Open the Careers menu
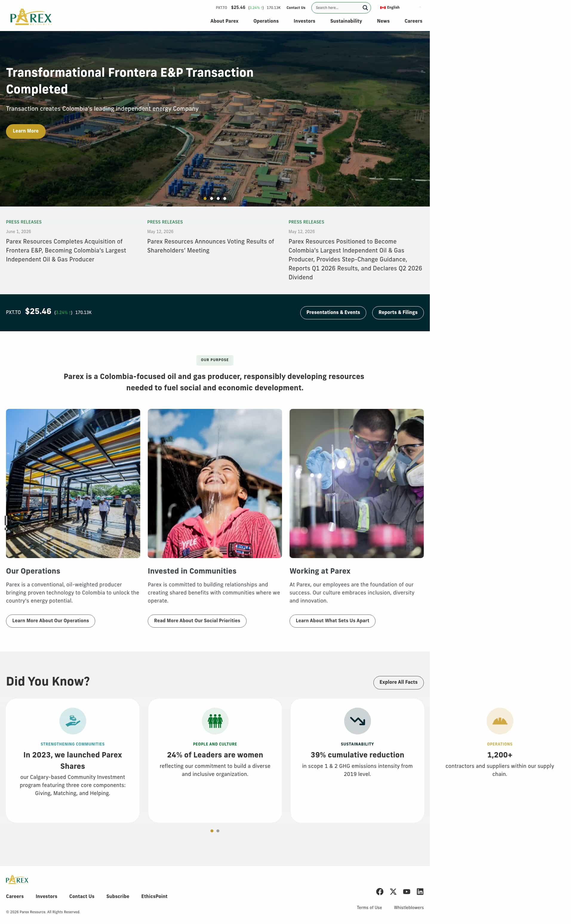This screenshot has width=571, height=924. click(413, 21)
